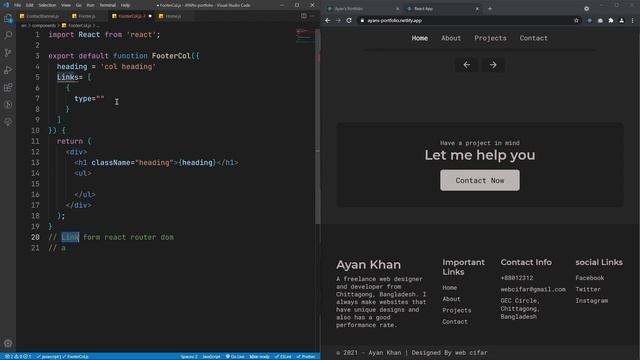
Task: Click the previous slide arrow button
Action: click(x=467, y=64)
